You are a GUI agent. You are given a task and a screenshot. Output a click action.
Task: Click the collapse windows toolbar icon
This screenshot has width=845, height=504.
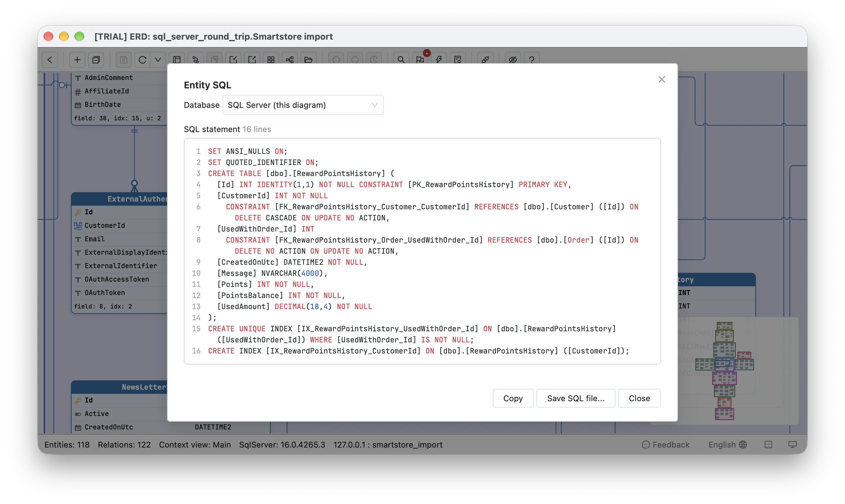pyautogui.click(x=96, y=60)
